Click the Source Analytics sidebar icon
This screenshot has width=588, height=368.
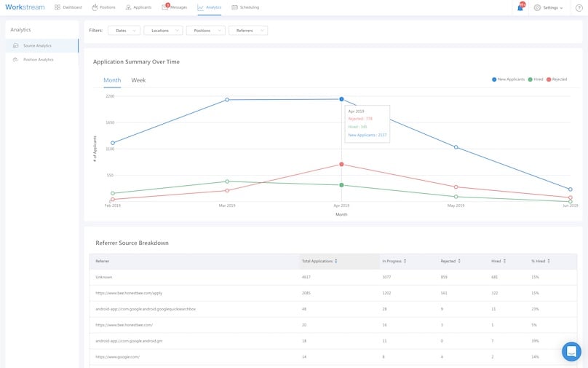tap(16, 46)
